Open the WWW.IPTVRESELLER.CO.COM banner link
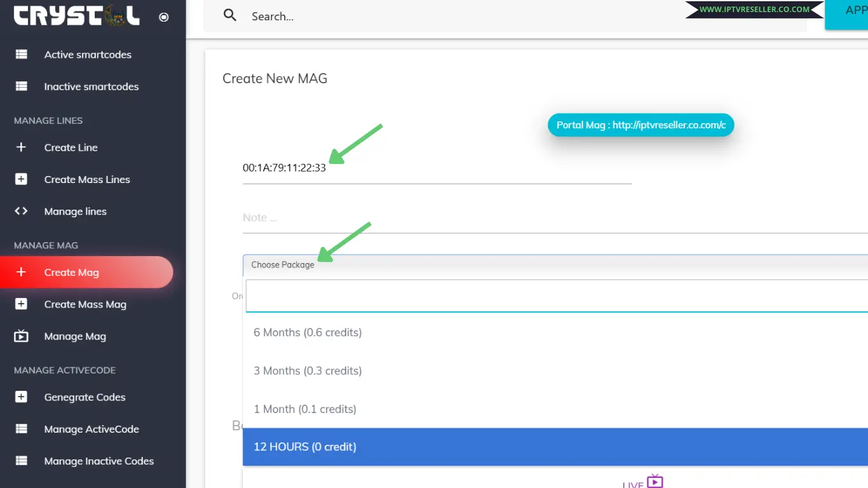 tap(754, 10)
